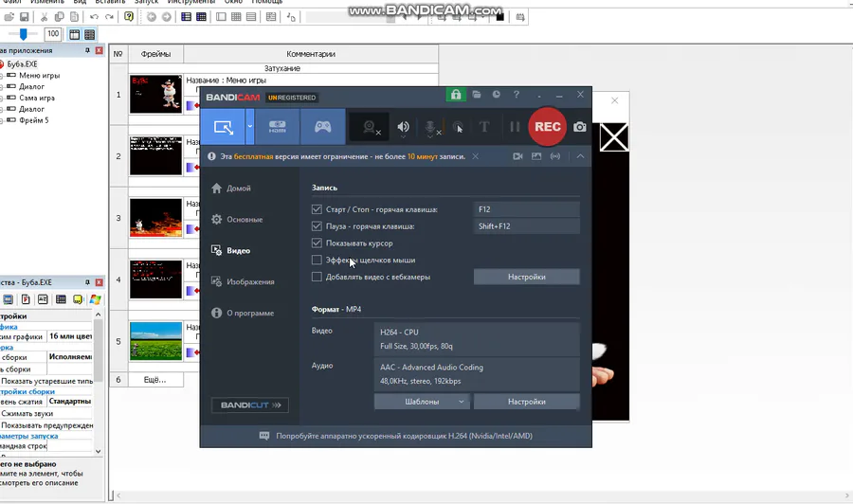Image resolution: width=853 pixels, height=504 pixels.
Task: Select Фрейм 5 in project tree
Action: click(x=34, y=120)
